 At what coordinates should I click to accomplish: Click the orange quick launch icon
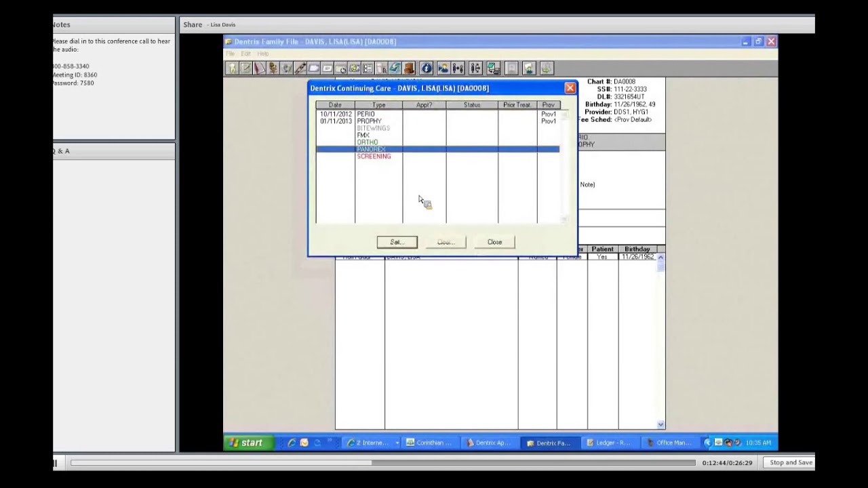pos(304,443)
